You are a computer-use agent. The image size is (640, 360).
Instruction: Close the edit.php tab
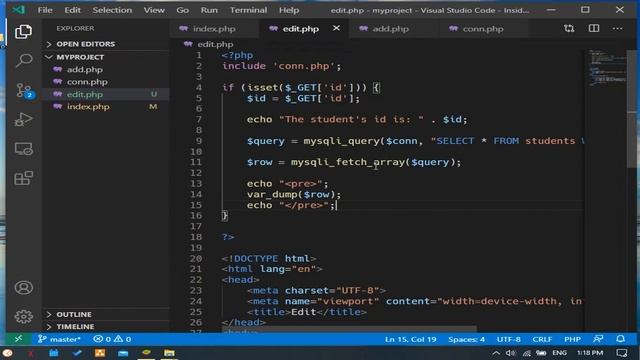pos(336,28)
